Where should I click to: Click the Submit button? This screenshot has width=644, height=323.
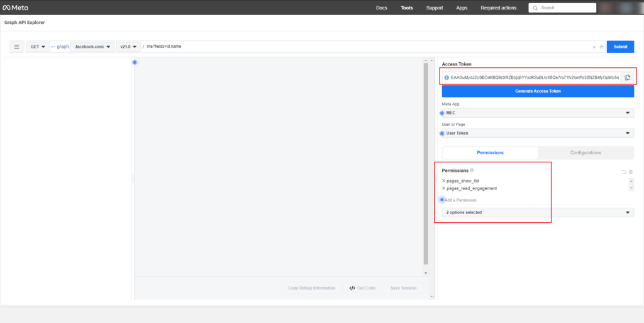tap(620, 47)
